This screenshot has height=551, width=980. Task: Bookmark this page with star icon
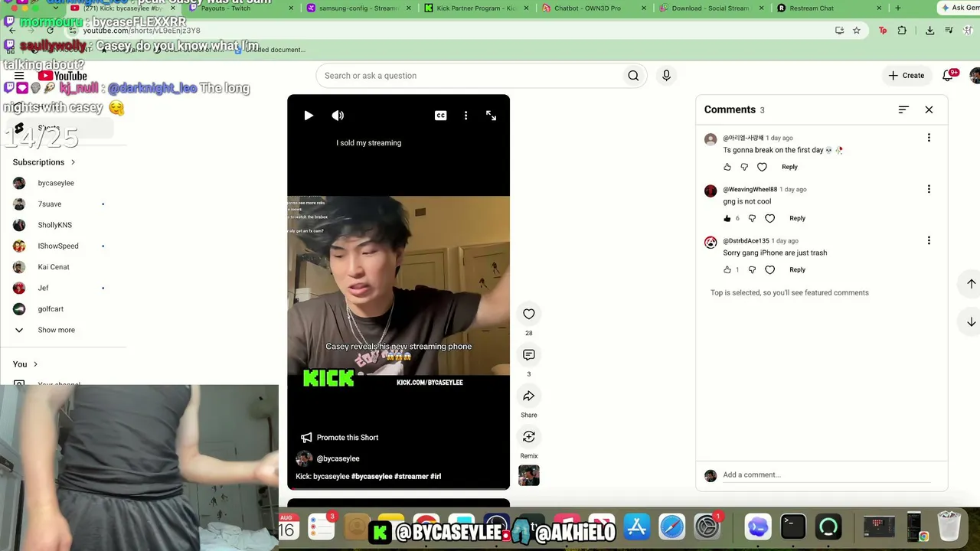tap(857, 31)
